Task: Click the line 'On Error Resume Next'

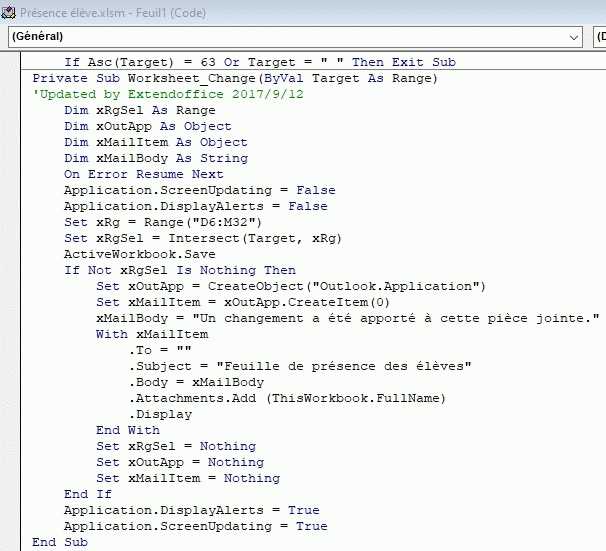Action: (x=144, y=174)
